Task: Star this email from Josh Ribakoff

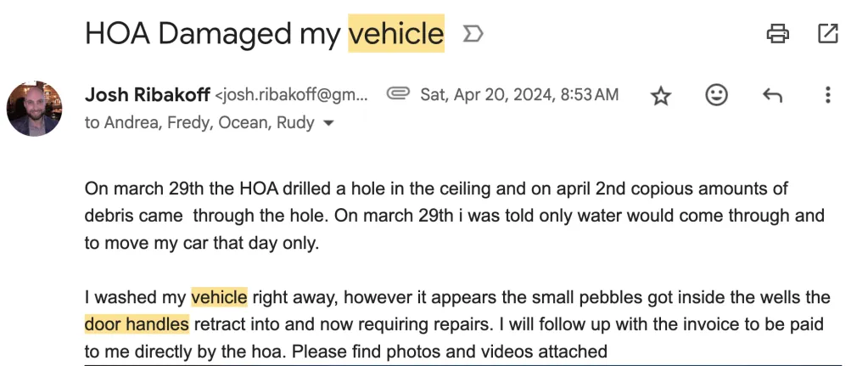Action: coord(661,95)
